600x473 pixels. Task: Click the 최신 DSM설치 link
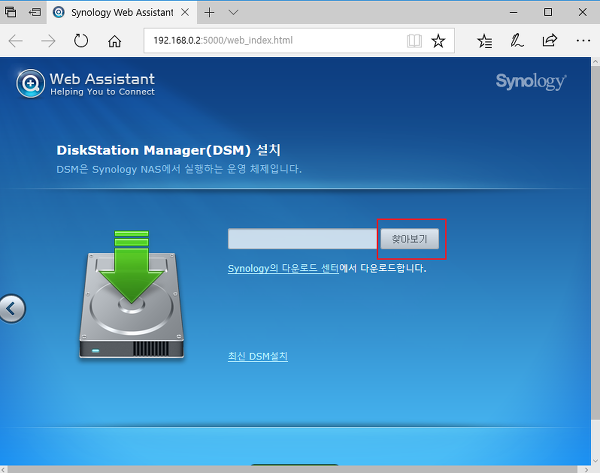click(258, 356)
